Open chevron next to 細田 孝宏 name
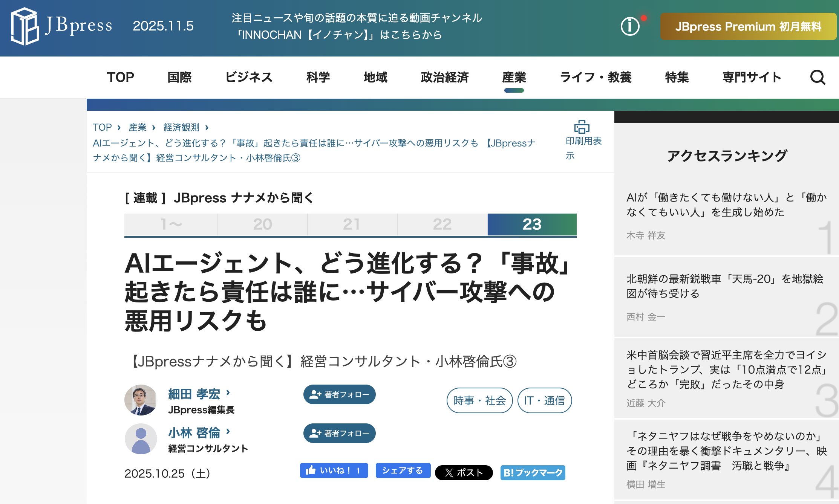 tap(228, 393)
